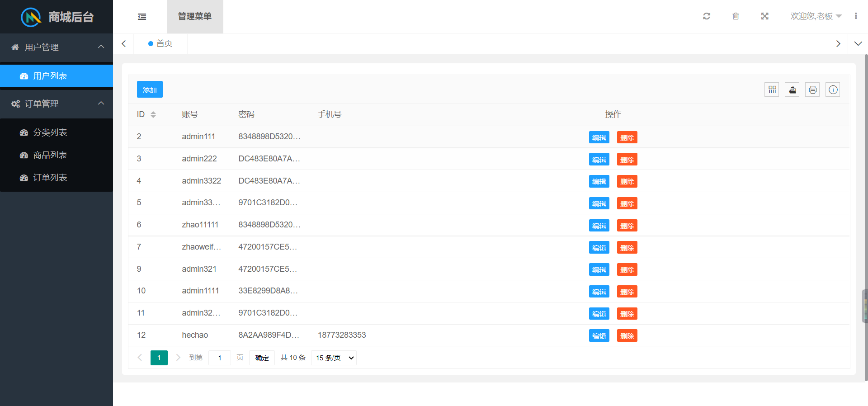Focus the page number input field
The height and width of the screenshot is (406, 868).
pyautogui.click(x=220, y=358)
